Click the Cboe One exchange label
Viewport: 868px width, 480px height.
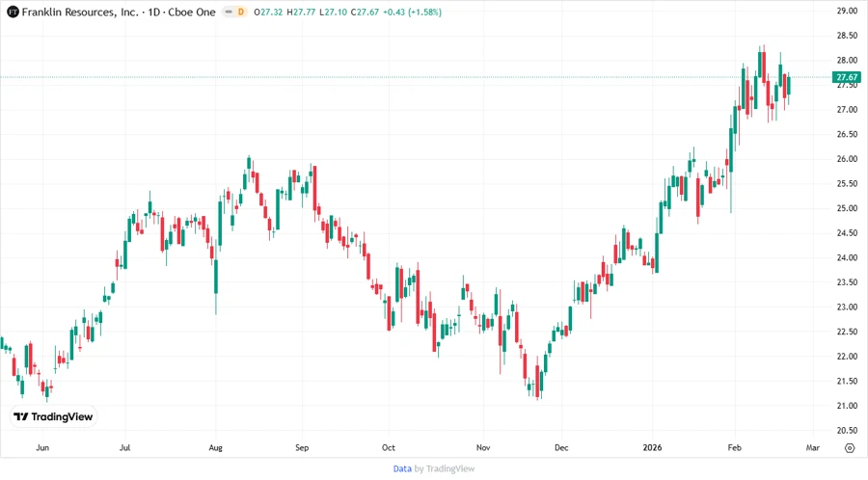[x=192, y=12]
